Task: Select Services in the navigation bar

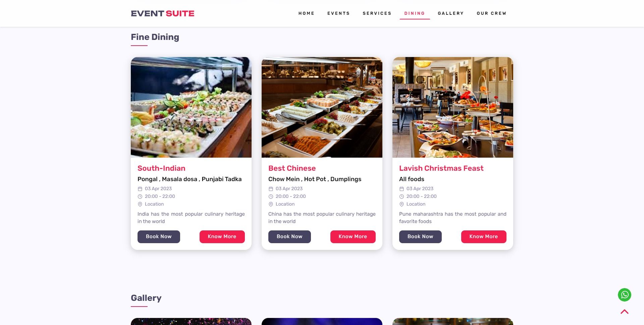Action: [x=377, y=13]
